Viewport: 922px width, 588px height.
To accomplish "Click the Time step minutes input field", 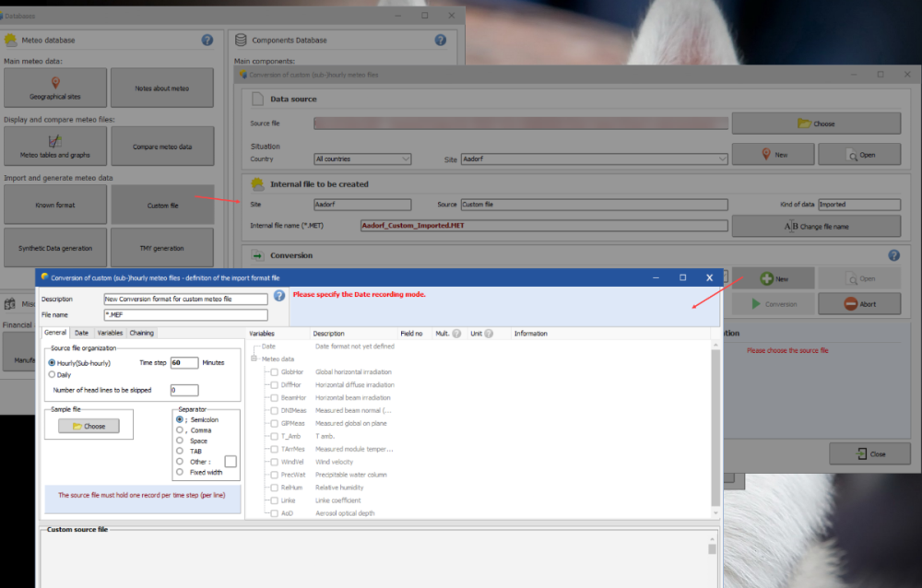I will 184,363.
